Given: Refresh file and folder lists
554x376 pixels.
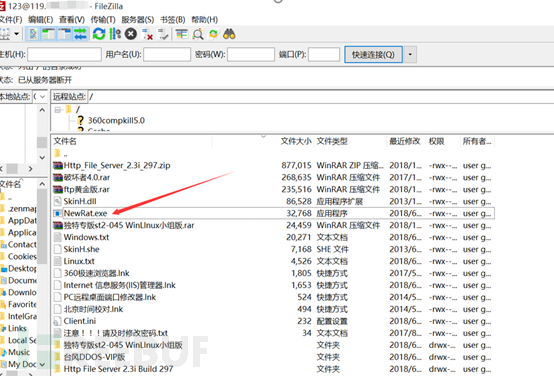Looking at the screenshot, I should pos(99,34).
